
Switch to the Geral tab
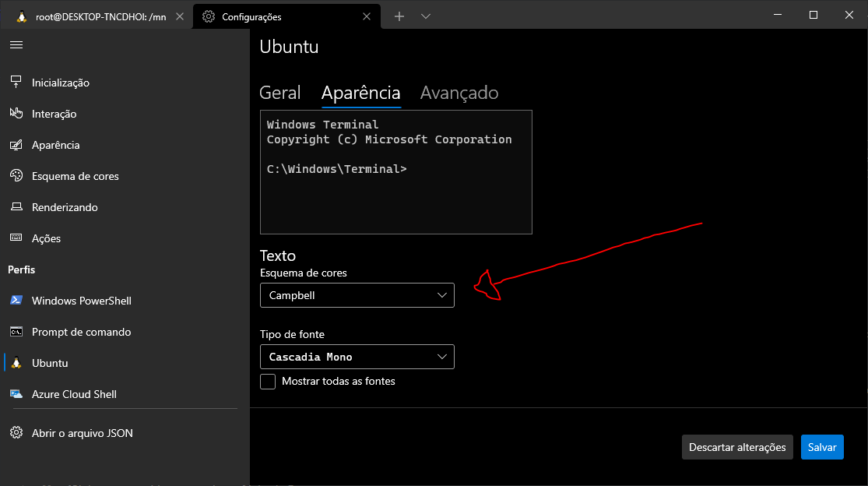point(280,93)
